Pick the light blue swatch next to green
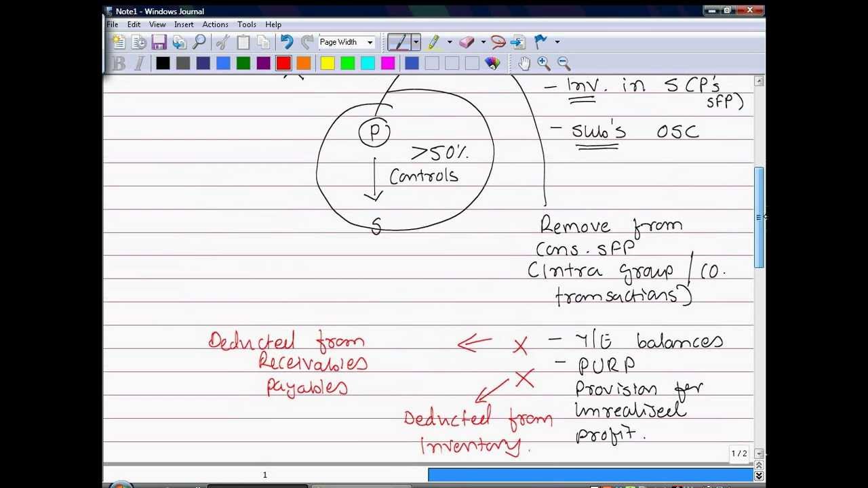This screenshot has height=488, width=868. tap(223, 64)
